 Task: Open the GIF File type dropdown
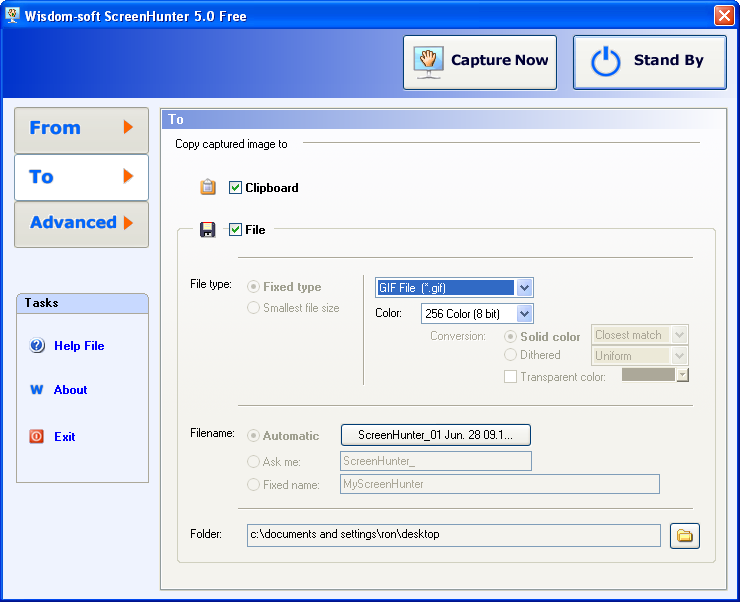tap(524, 287)
